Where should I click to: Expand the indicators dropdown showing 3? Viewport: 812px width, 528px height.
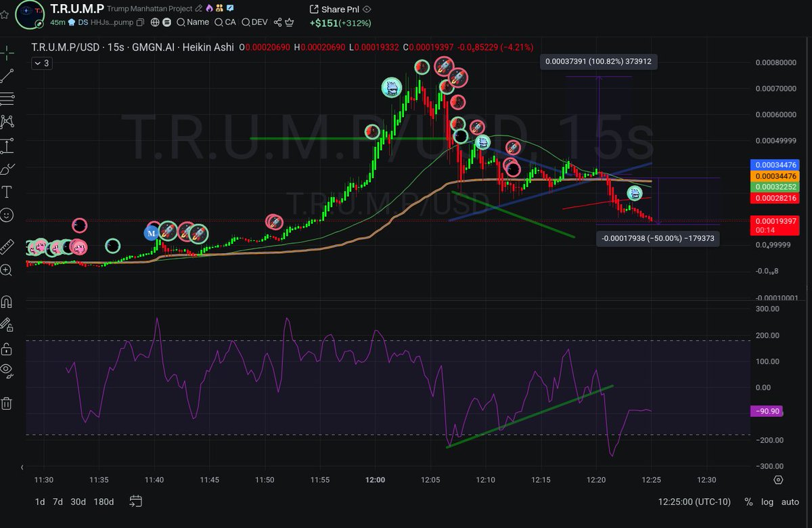[x=41, y=63]
